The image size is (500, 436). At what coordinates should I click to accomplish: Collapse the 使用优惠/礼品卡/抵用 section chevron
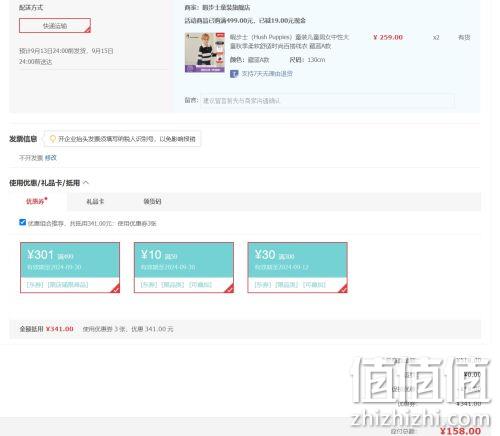86,183
